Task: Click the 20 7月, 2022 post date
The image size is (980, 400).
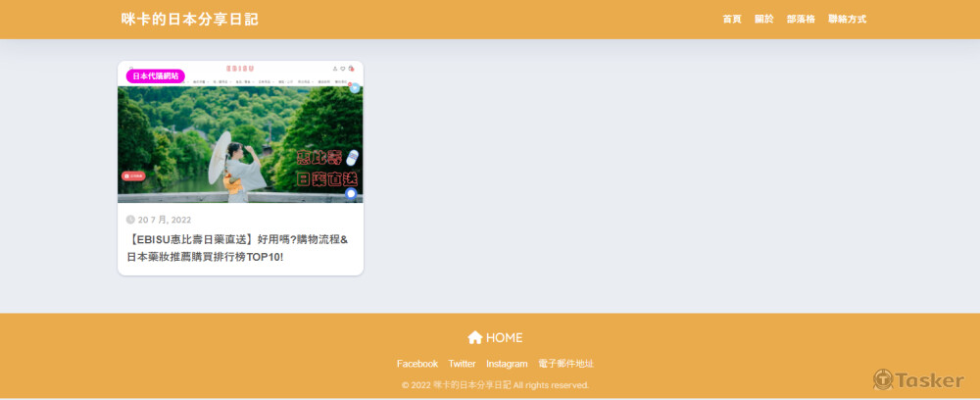Action: 165,220
